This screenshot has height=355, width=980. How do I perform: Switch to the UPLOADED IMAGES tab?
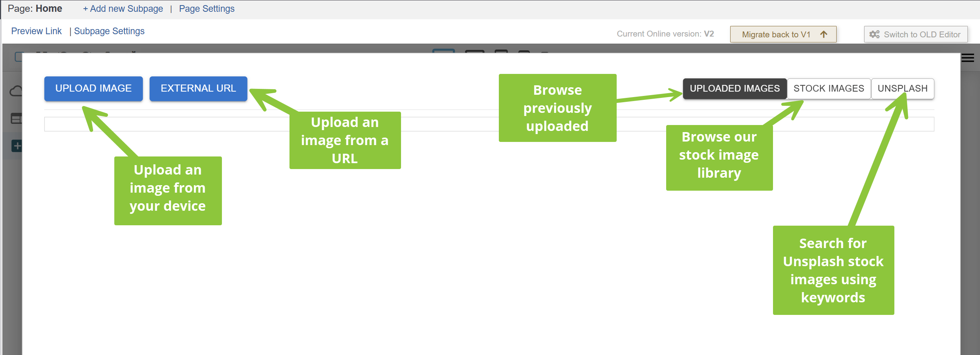(x=735, y=88)
